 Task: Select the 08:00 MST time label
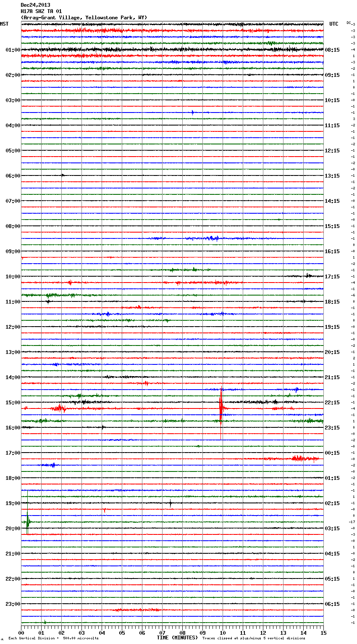tap(13, 226)
